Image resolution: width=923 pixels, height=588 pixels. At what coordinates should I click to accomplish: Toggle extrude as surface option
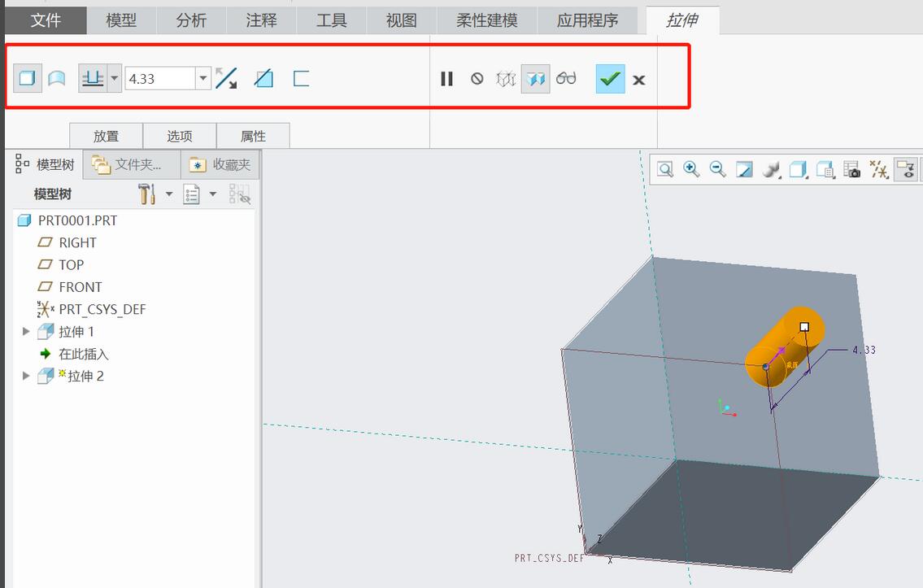point(56,79)
